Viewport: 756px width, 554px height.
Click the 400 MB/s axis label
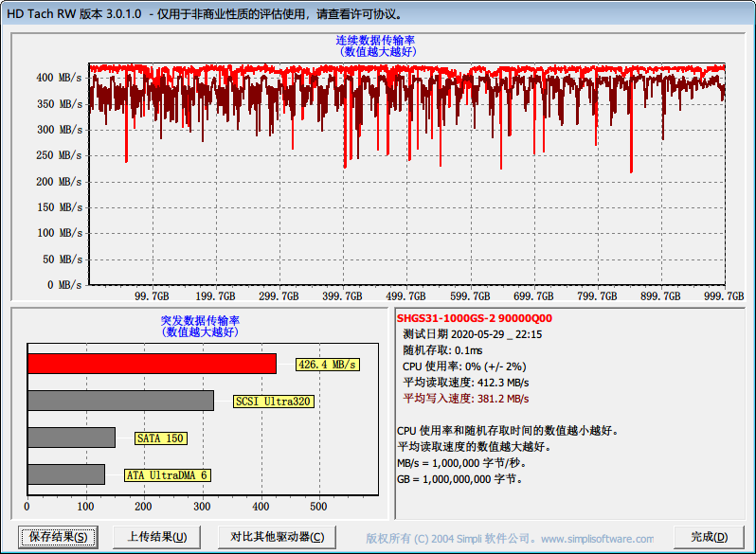coord(59,78)
